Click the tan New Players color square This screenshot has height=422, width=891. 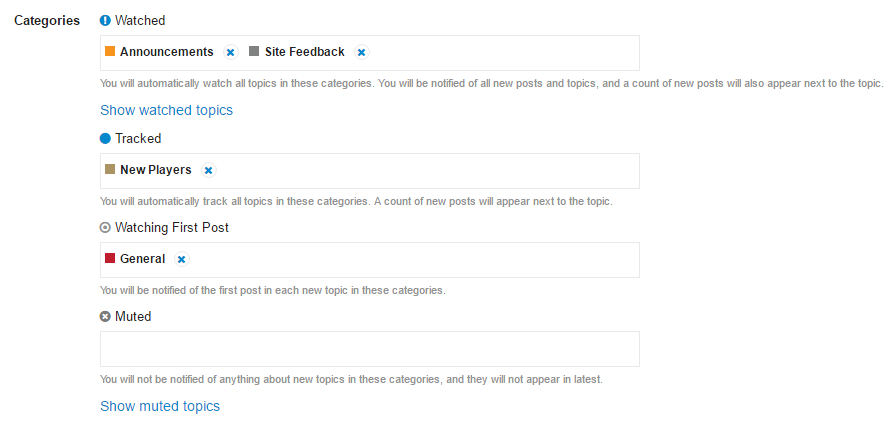pyautogui.click(x=110, y=169)
